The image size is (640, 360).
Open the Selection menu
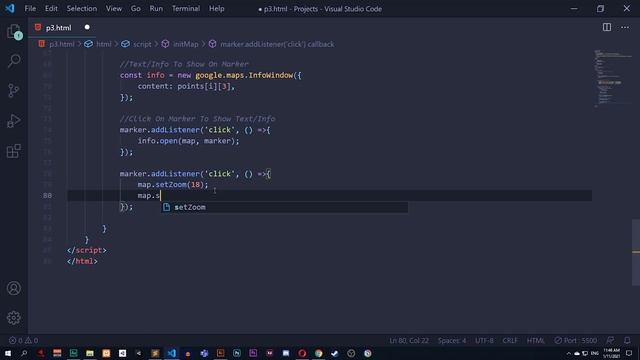click(x=82, y=9)
